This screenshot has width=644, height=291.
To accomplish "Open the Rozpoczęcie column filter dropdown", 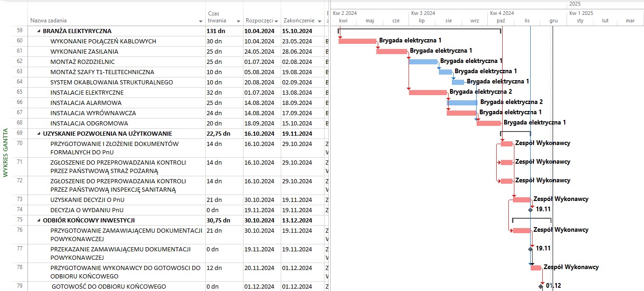I will tap(276, 21).
